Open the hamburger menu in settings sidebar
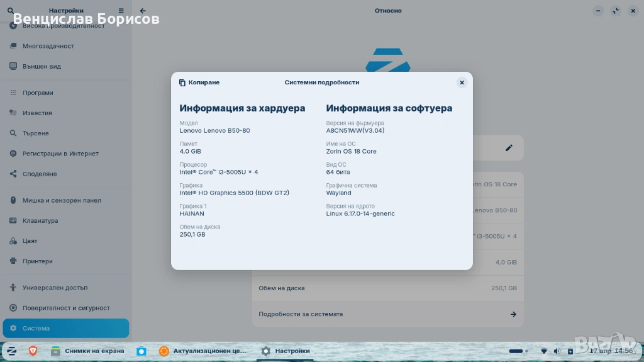Image resolution: width=644 pixels, height=362 pixels. [121, 11]
